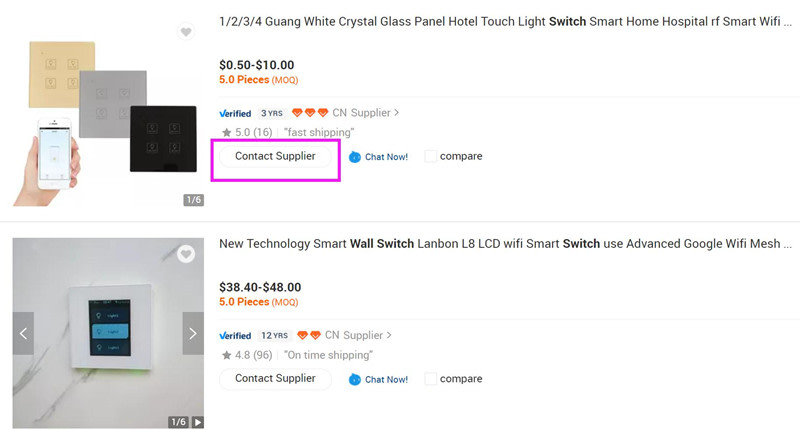
Task: Expand CN Supplier arrow for 3 YRS supplier
Action: coord(397,113)
